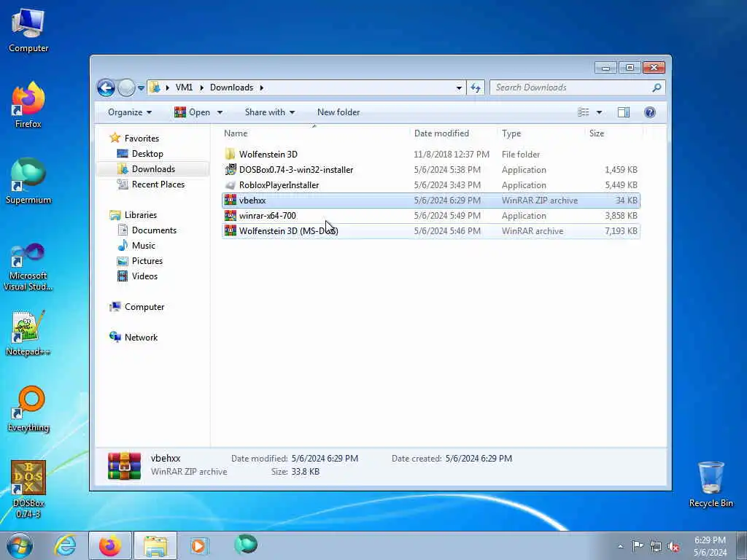Open the view options dropdown arrow

tap(600, 112)
